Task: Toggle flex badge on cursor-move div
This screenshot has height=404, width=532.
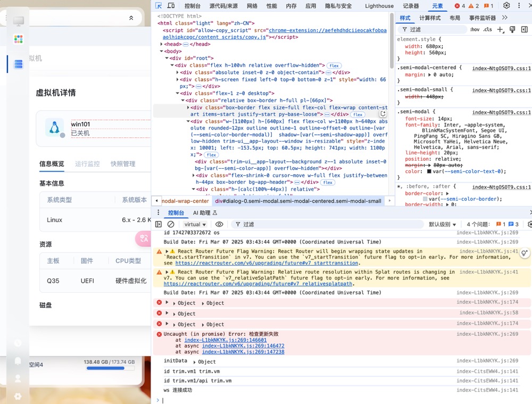Action: coord(328,183)
